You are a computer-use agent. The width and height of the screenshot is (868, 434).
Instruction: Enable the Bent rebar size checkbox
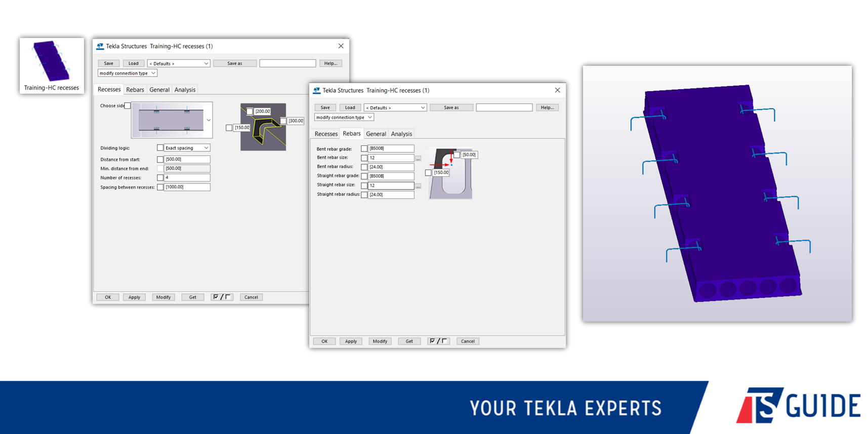(x=364, y=158)
